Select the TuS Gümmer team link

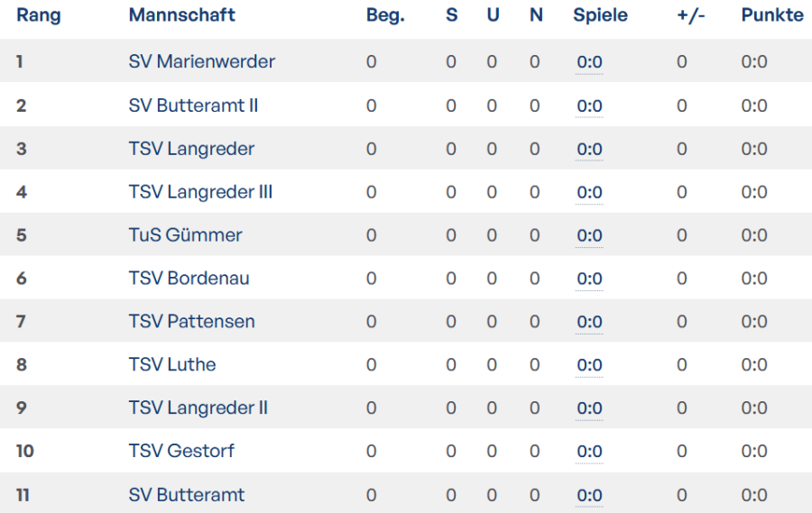185,235
